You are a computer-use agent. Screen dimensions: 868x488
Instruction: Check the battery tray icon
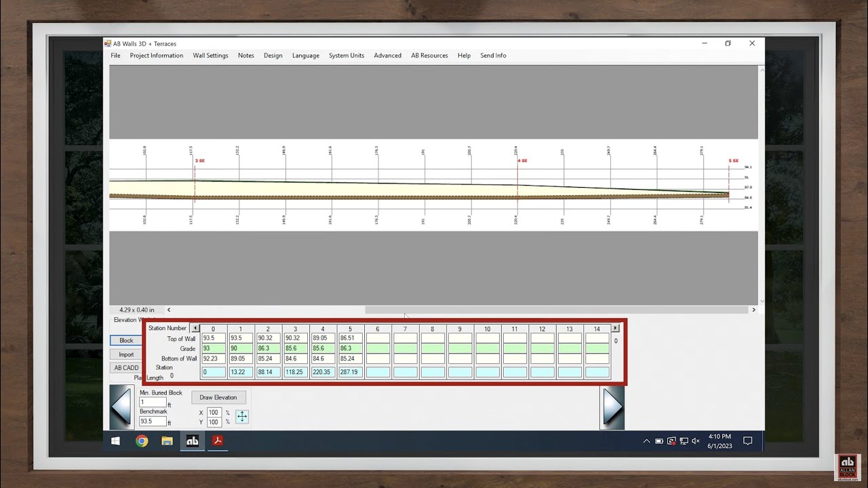658,441
